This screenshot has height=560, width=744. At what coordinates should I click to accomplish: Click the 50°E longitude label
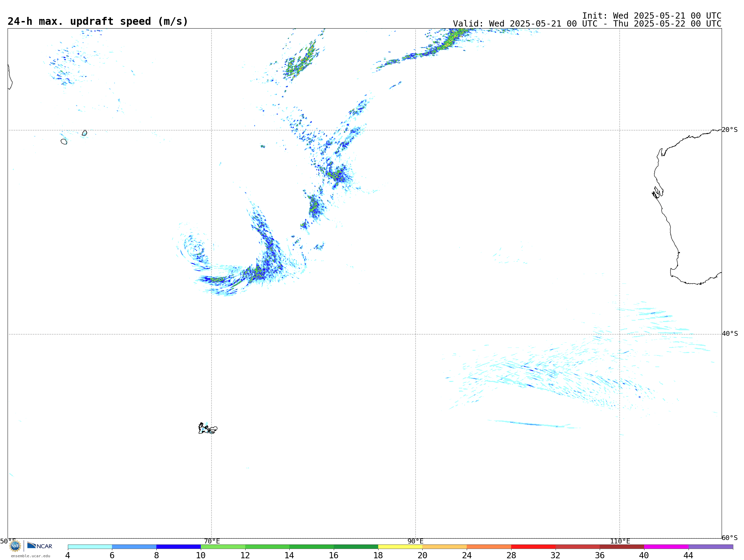(x=8, y=541)
